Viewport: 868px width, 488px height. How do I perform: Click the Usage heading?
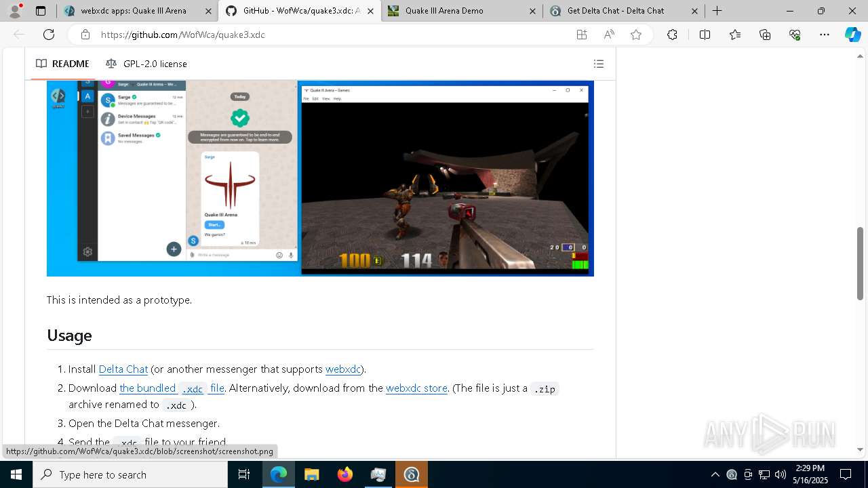click(x=69, y=335)
